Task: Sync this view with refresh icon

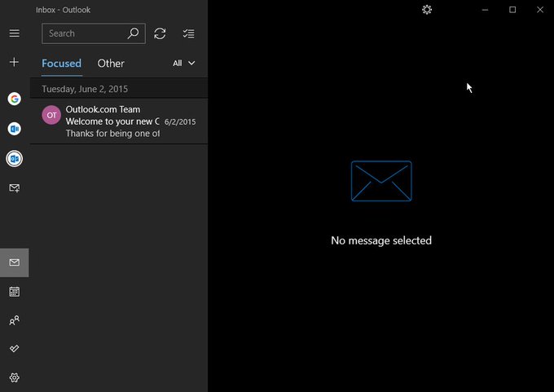Action: click(160, 33)
